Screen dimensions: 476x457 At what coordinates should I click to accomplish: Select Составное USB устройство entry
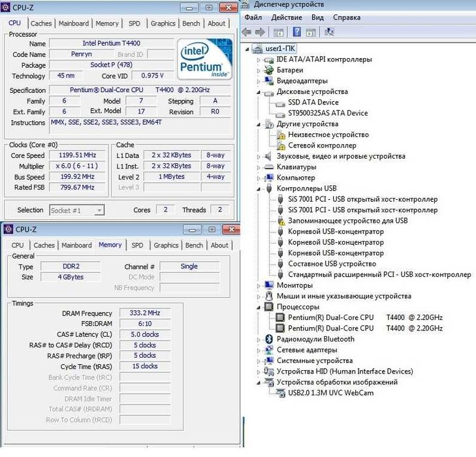(332, 264)
